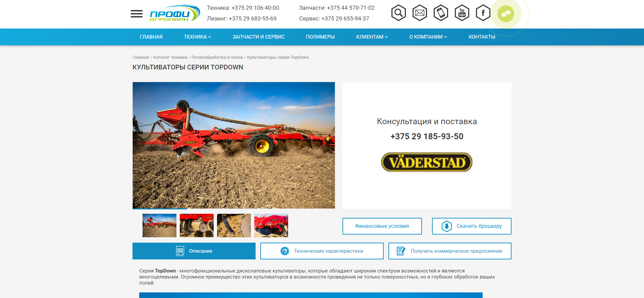Open the YouTube hexagon icon
The width and height of the screenshot is (644, 298).
pos(462,13)
